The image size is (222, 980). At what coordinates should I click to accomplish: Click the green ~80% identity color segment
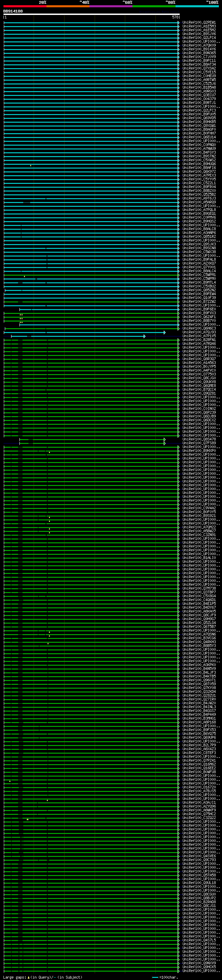coord(154,6)
